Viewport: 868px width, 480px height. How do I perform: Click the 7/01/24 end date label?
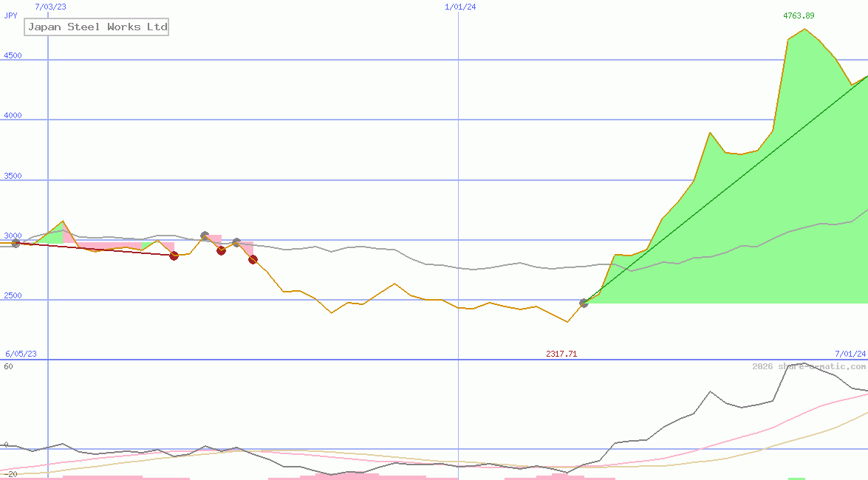(850, 354)
